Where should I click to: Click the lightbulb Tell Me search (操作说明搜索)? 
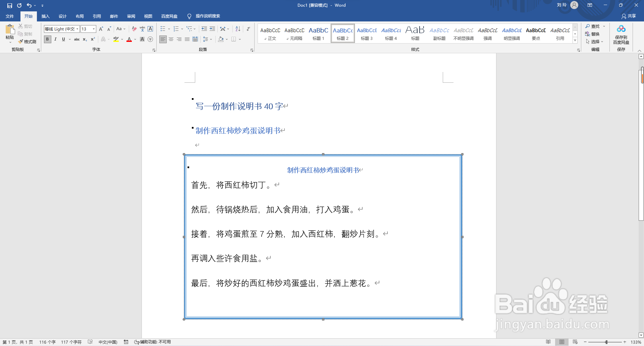click(x=204, y=16)
